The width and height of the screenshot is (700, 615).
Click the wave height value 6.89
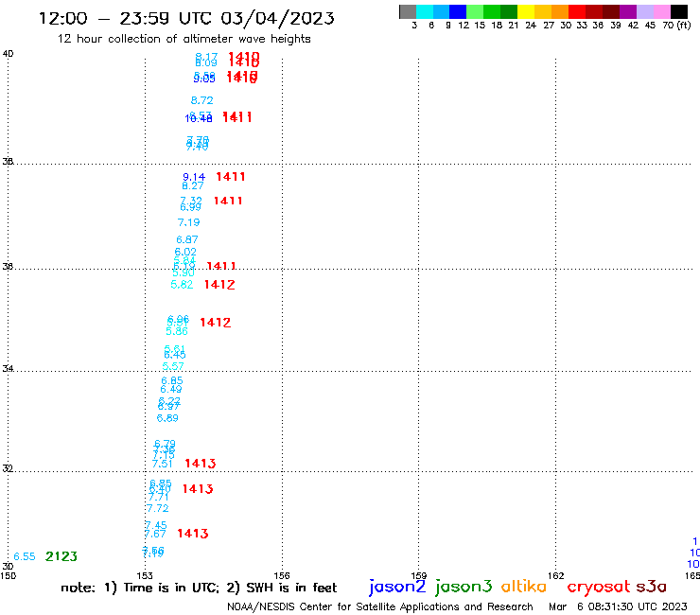tap(167, 418)
